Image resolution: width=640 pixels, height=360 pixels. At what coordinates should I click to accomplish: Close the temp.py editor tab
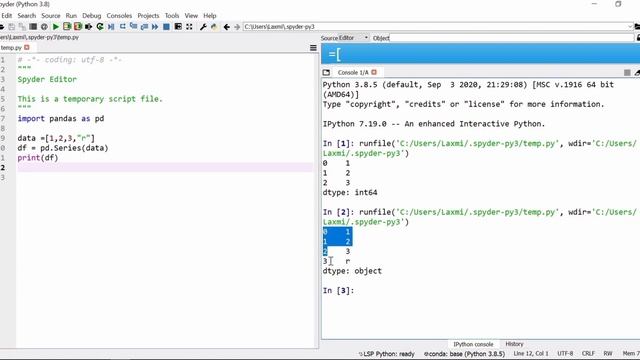click(27, 47)
